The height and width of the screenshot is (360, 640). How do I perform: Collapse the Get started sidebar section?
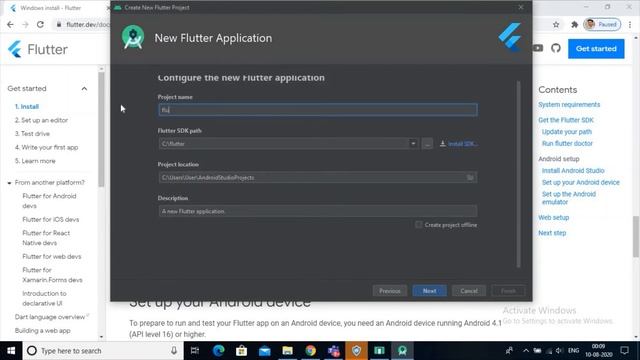pyautogui.click(x=84, y=89)
